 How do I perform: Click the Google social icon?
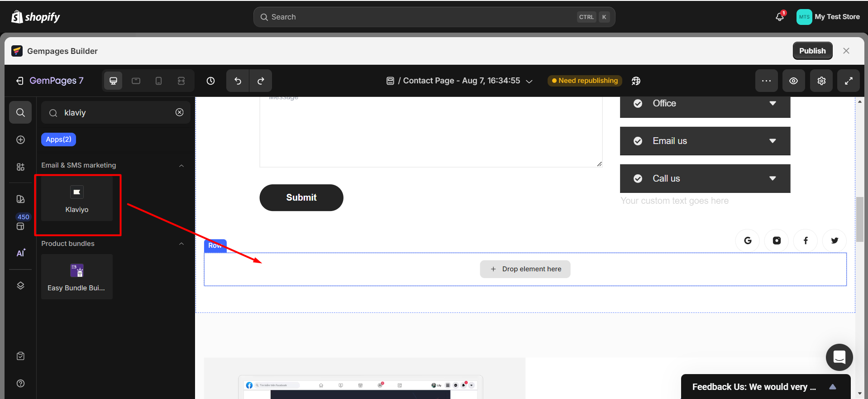point(748,240)
